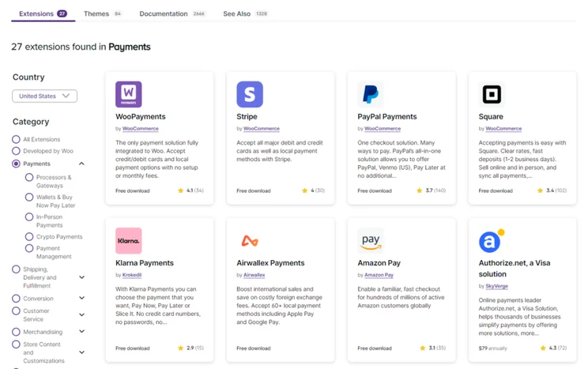Open the Amazon Pay author link

click(379, 275)
